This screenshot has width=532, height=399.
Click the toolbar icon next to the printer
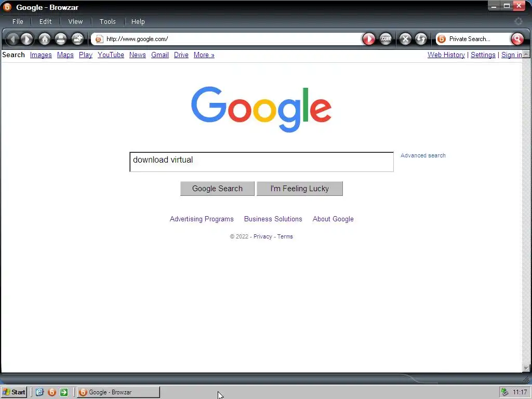click(77, 39)
